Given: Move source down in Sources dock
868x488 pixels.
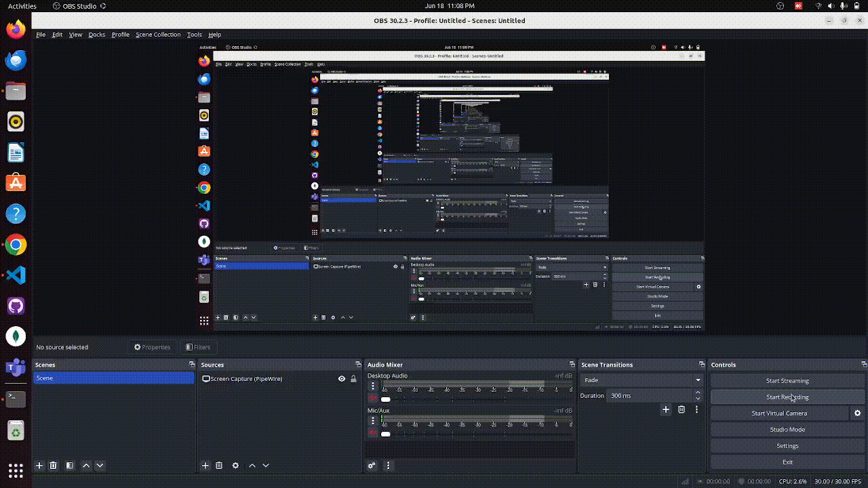Looking at the screenshot, I should [x=266, y=466].
